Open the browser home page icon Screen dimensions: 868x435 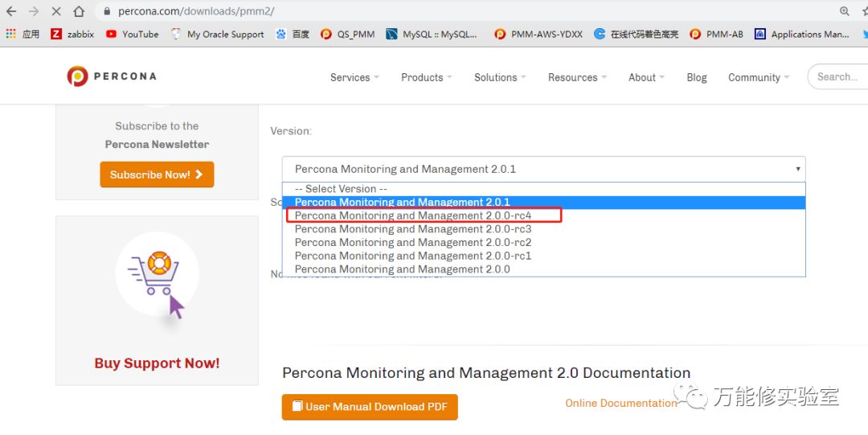click(x=79, y=11)
